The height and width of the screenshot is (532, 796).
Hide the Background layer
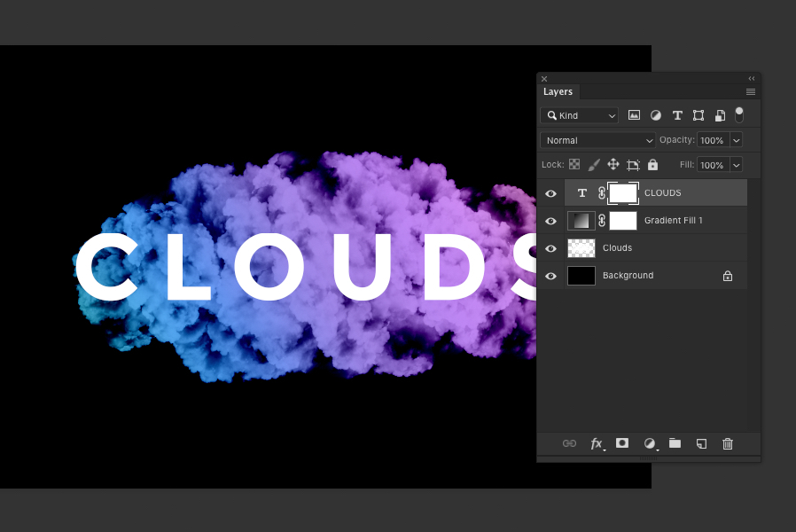tap(550, 276)
